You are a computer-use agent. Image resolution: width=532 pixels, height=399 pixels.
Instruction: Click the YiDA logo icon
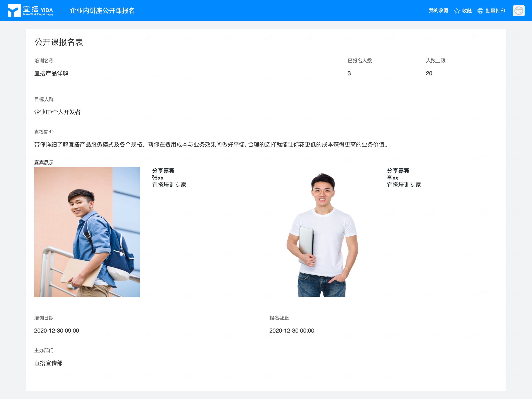tap(14, 11)
